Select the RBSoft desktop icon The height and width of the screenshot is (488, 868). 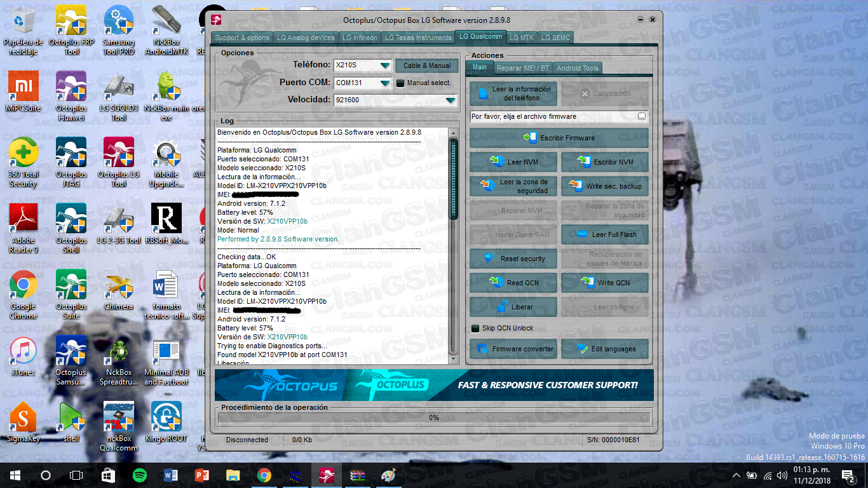[166, 224]
